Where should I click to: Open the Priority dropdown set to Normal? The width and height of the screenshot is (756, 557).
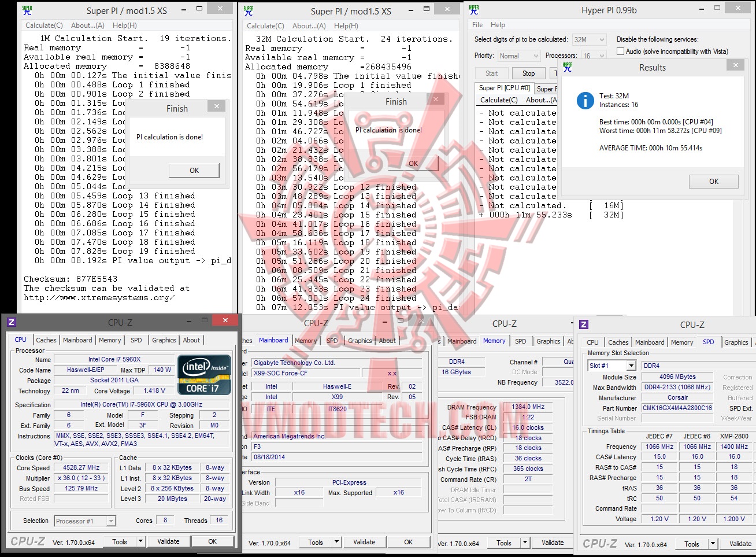pyautogui.click(x=518, y=56)
